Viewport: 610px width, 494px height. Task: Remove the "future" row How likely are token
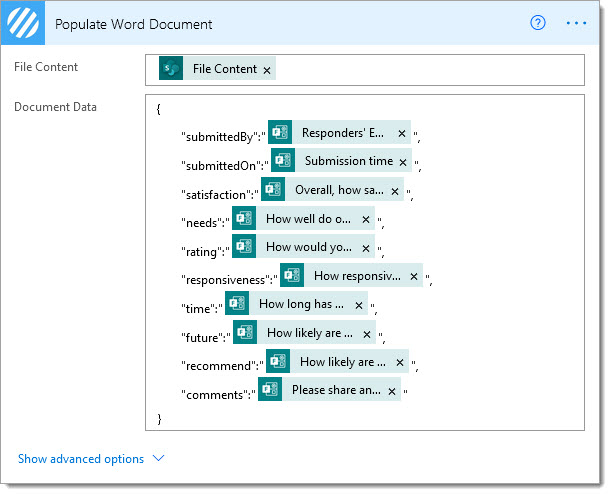coord(366,334)
